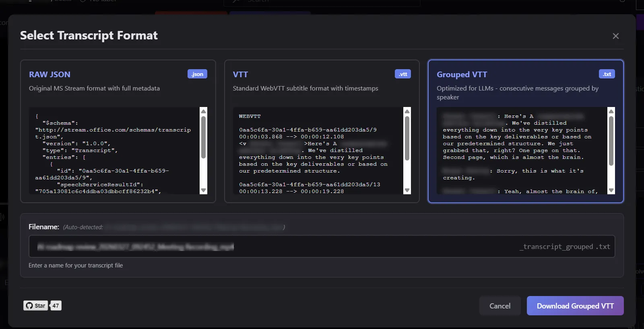644x329 pixels.
Task: Click the .vtt badge on VTT card
Action: [x=403, y=74]
